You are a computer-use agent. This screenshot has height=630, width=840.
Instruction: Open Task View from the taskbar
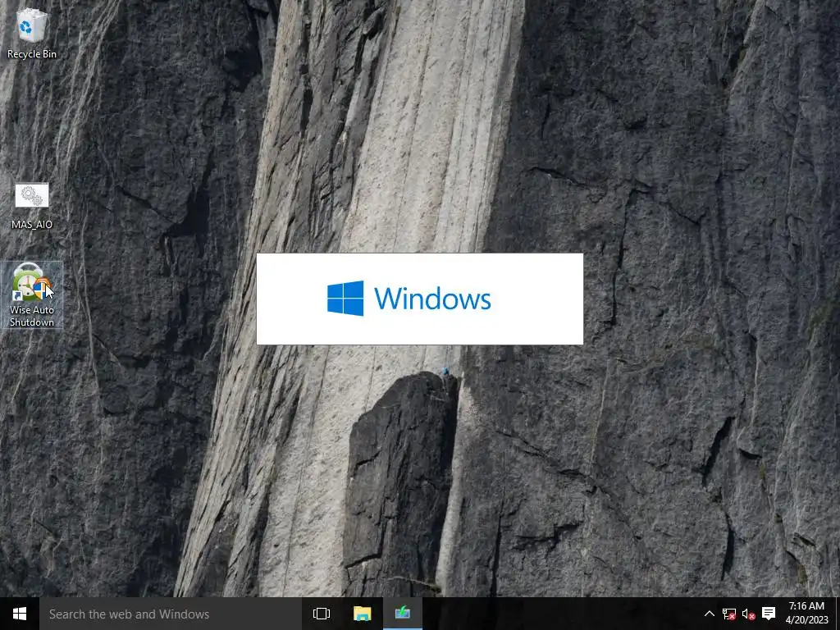[x=322, y=614]
